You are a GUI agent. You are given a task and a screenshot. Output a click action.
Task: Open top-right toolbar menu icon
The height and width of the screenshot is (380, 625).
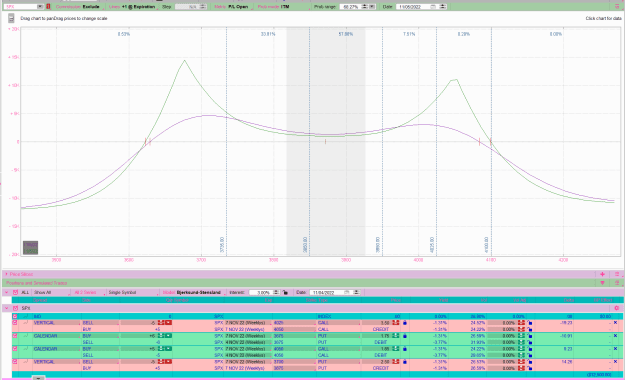(x=618, y=7)
